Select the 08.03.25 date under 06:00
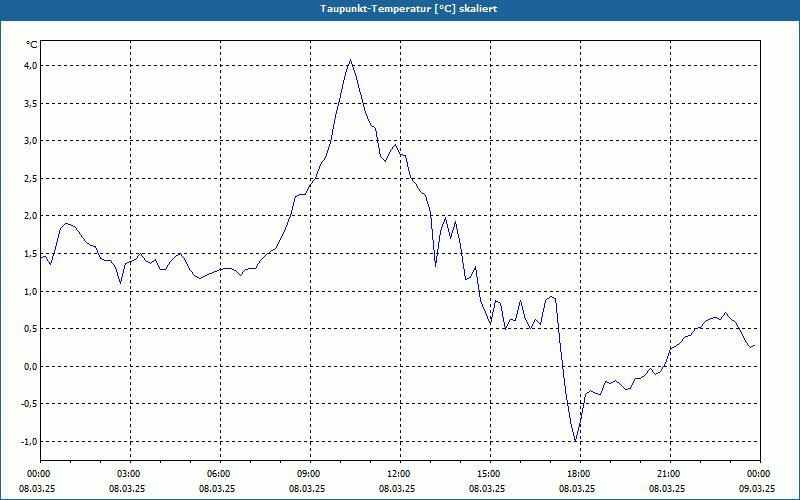Image resolution: width=800 pixels, height=500 pixels. 217,488
